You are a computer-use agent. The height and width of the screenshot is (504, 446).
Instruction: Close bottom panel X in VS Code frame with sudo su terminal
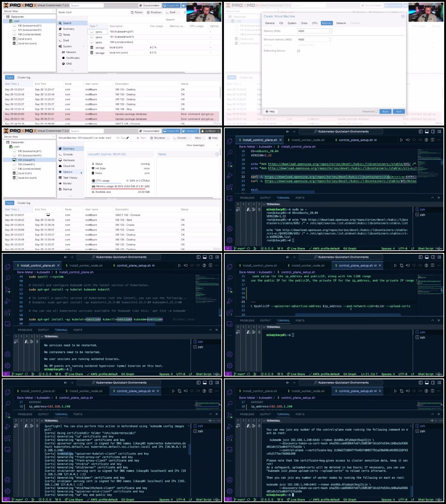[x=439, y=198]
